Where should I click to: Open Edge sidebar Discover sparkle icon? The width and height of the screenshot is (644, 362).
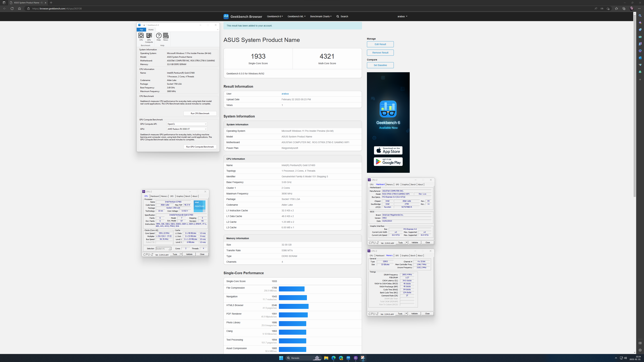640,22
